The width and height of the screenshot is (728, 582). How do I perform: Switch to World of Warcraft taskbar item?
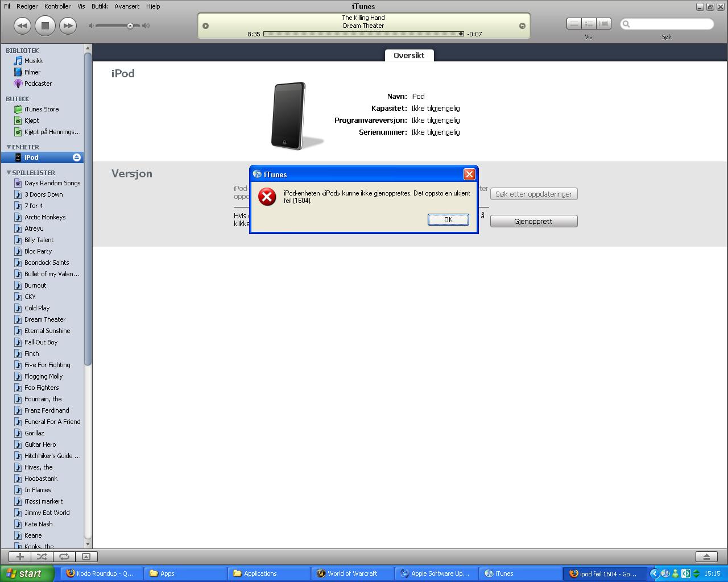tap(352, 573)
